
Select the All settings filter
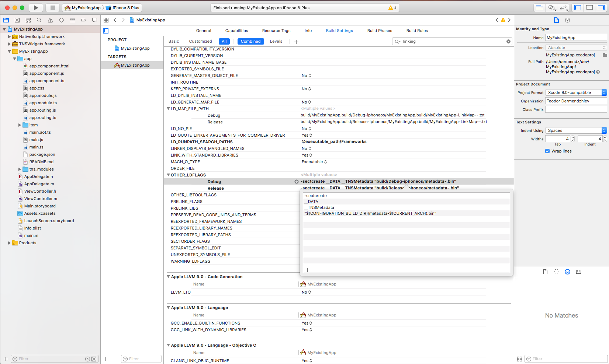coord(224,41)
